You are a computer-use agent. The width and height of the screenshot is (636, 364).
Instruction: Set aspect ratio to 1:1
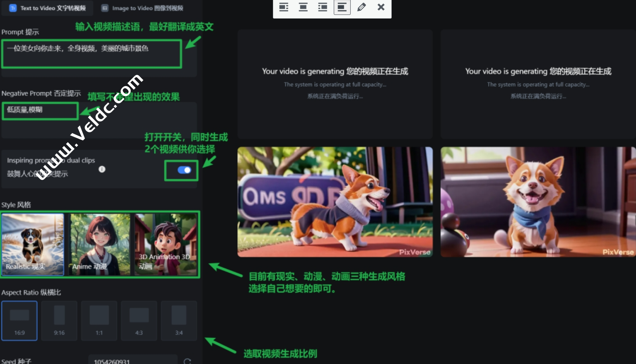click(x=99, y=321)
